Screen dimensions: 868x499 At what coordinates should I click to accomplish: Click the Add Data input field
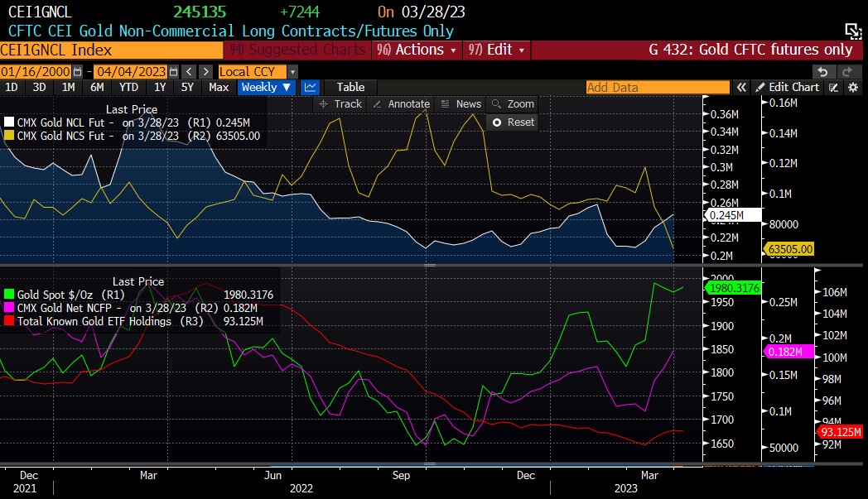658,87
